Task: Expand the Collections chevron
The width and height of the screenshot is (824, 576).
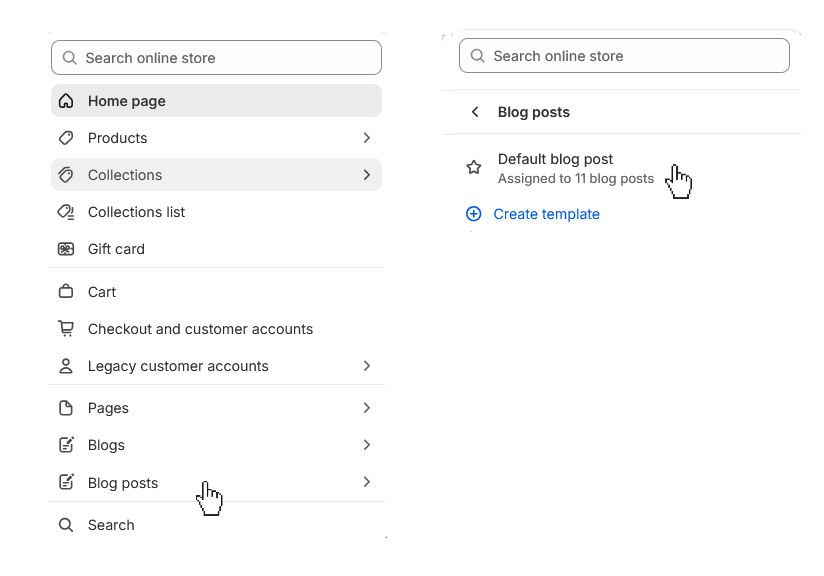Action: (367, 174)
